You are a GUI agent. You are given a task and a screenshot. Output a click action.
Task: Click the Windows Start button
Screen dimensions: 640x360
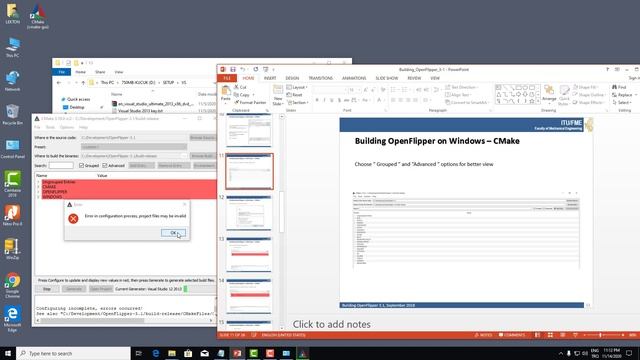(x=8, y=353)
